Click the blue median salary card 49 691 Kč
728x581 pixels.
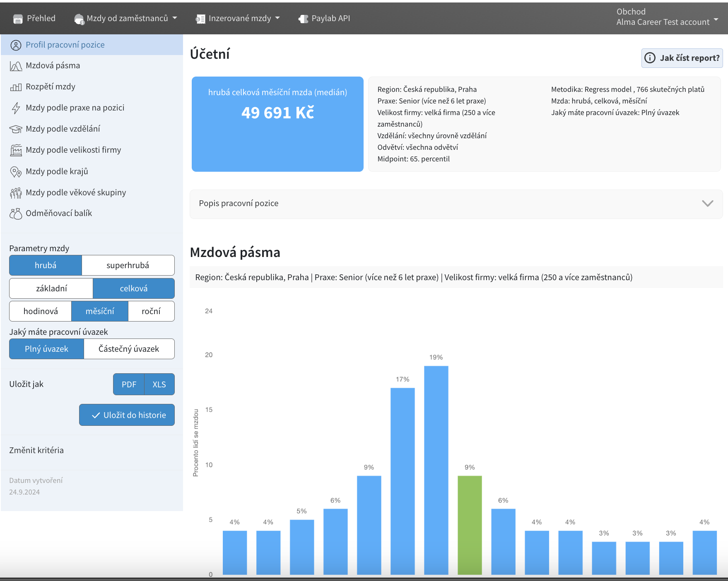tap(277, 124)
